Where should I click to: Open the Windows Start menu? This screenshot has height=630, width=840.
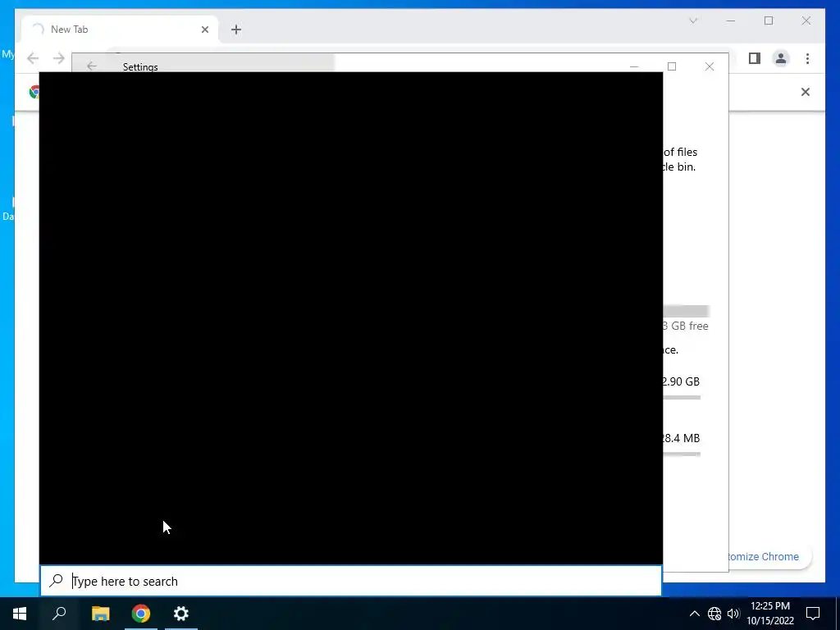20,614
